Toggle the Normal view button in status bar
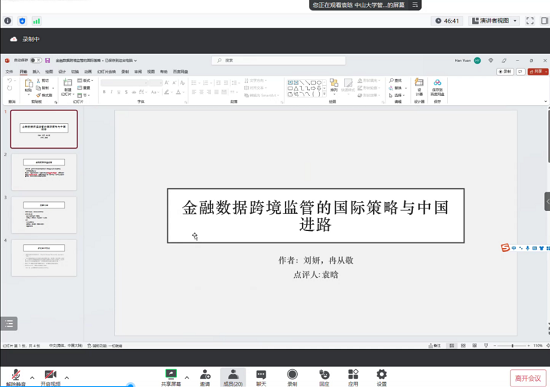The height and width of the screenshot is (387, 550). click(x=452, y=346)
